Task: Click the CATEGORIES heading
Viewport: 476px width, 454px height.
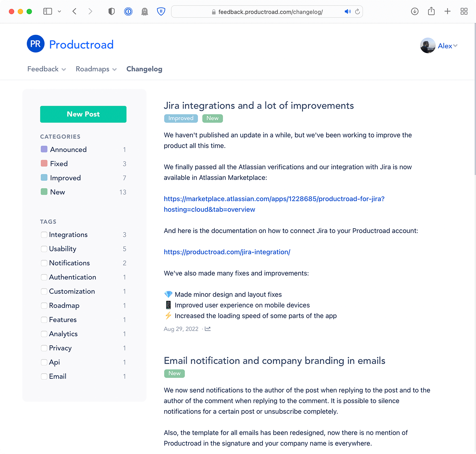Action: pyautogui.click(x=60, y=136)
